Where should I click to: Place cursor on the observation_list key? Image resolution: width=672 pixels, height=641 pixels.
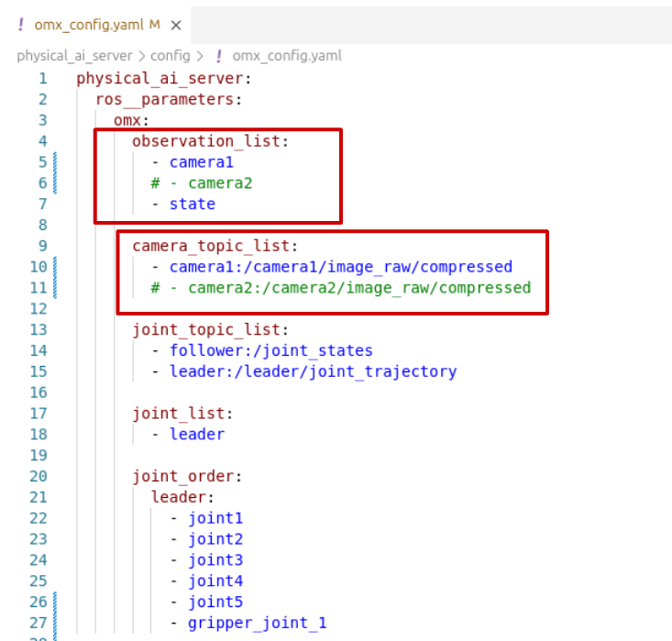209,141
